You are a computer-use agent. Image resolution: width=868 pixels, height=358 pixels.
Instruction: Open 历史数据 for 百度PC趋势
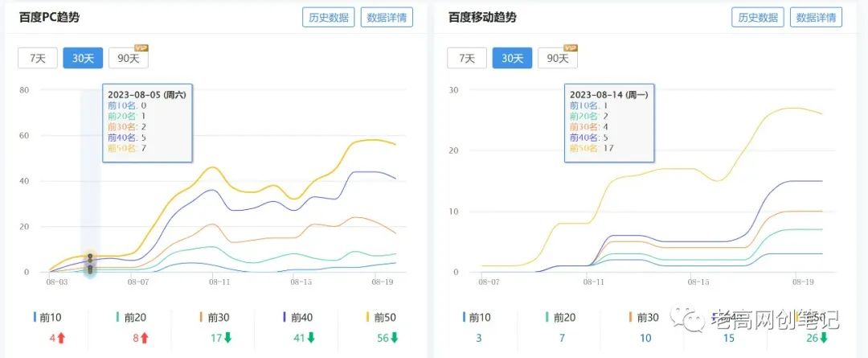click(329, 17)
